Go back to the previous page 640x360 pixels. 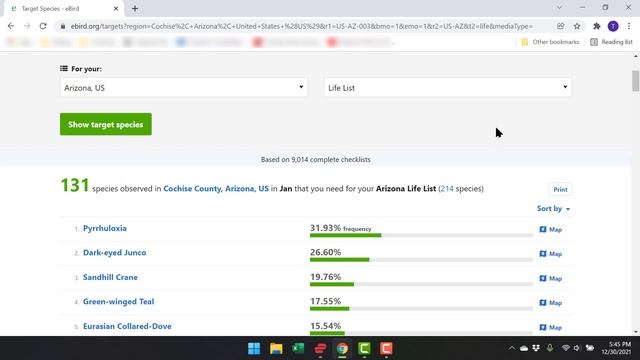click(x=11, y=26)
